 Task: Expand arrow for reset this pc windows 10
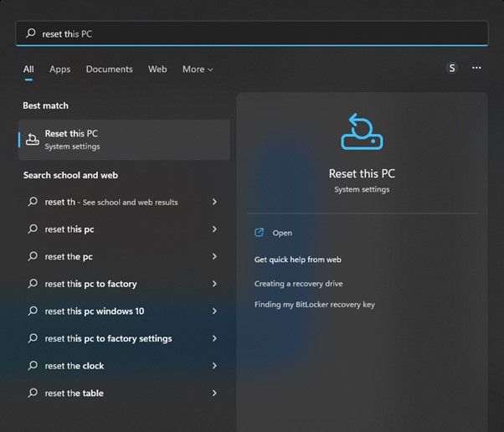tap(215, 311)
